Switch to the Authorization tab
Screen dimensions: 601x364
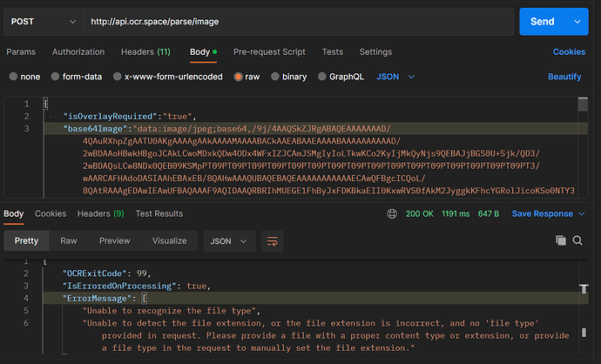pyautogui.click(x=78, y=51)
